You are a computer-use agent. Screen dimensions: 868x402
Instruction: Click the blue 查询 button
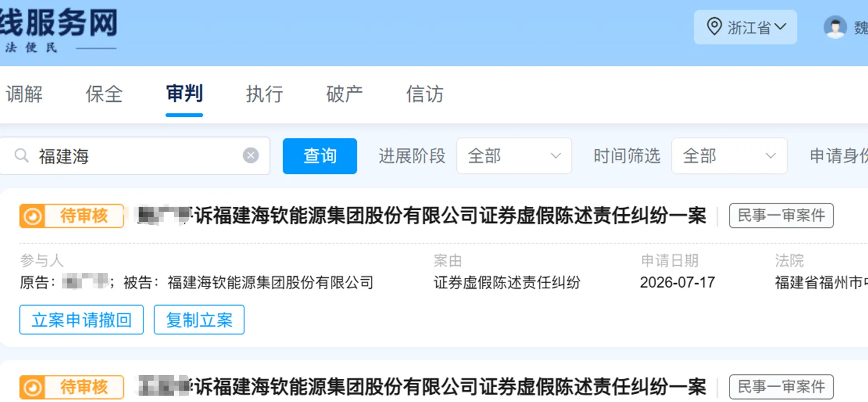pyautogui.click(x=319, y=156)
